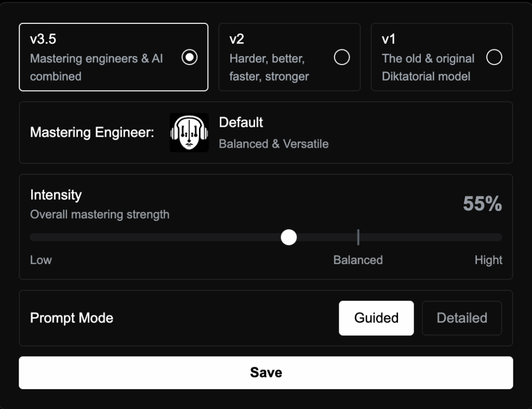Switch to Guided prompt mode
Screen dimensions: 532x409
(x=376, y=318)
